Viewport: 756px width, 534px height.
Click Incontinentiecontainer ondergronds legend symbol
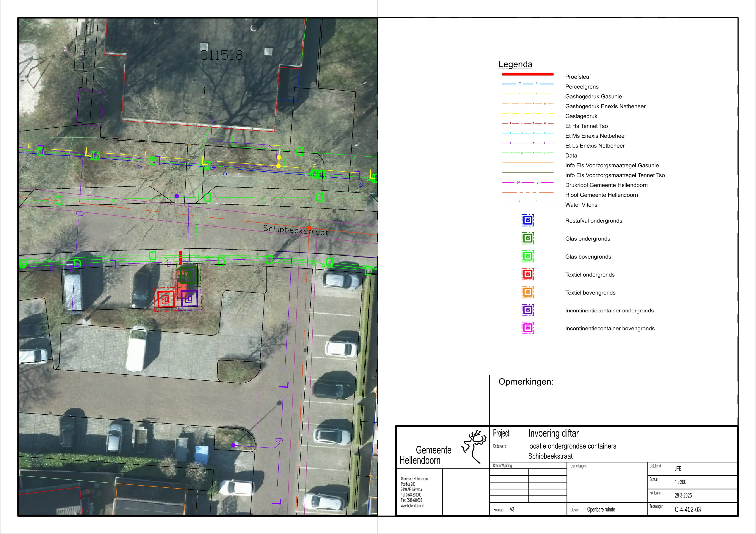pyautogui.click(x=527, y=310)
